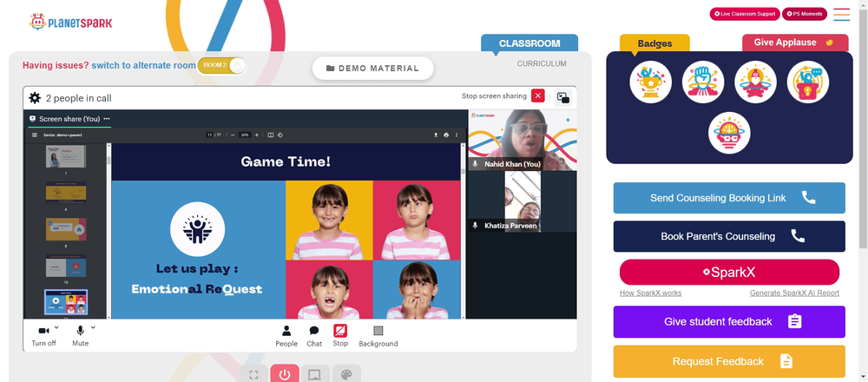Open call settings gear icon
The image size is (868, 382).
tap(35, 98)
